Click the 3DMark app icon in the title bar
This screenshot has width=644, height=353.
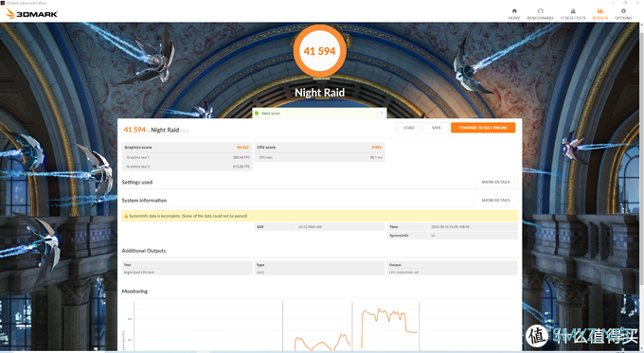coord(3,3)
